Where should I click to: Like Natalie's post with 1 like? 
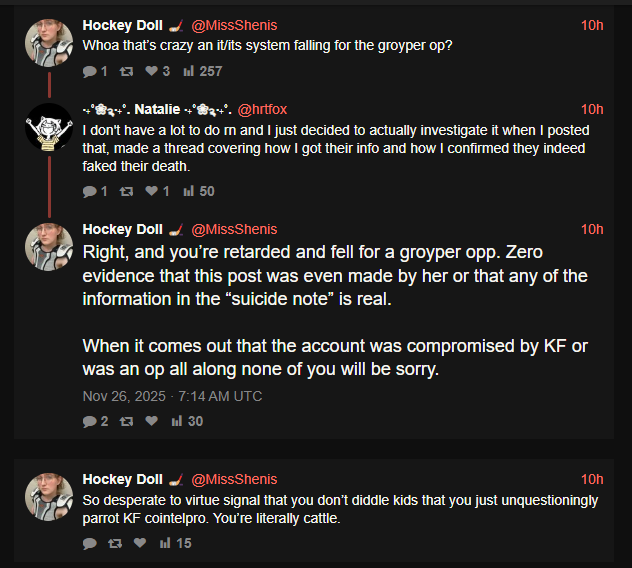click(x=152, y=191)
